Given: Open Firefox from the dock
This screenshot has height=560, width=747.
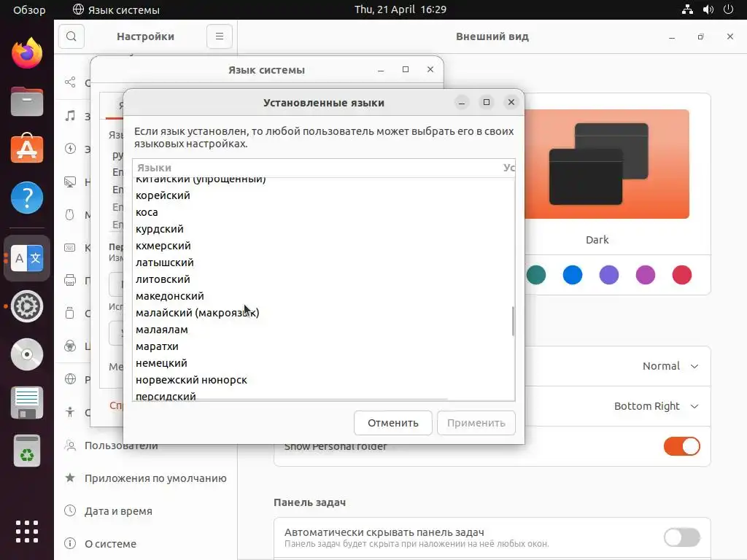Looking at the screenshot, I should tap(27, 52).
